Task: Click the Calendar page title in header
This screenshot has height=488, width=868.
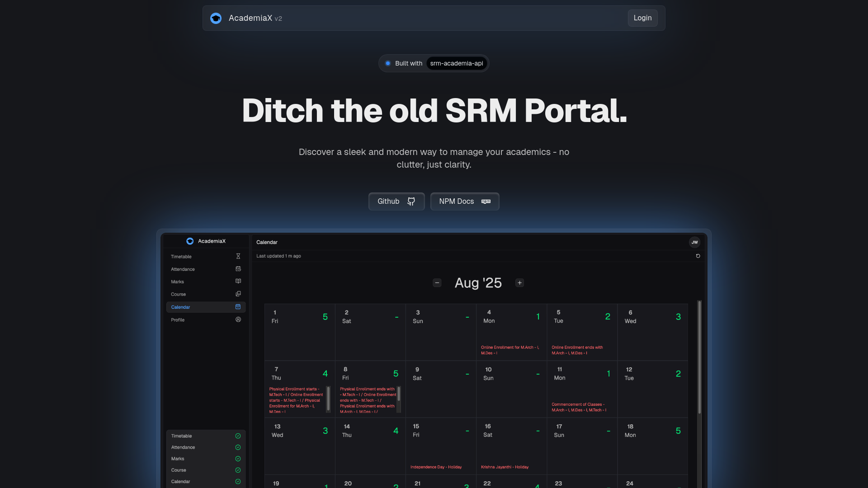Action: (267, 242)
